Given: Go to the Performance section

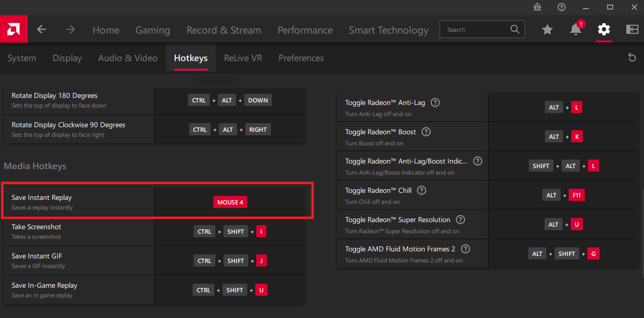Looking at the screenshot, I should pyautogui.click(x=305, y=30).
